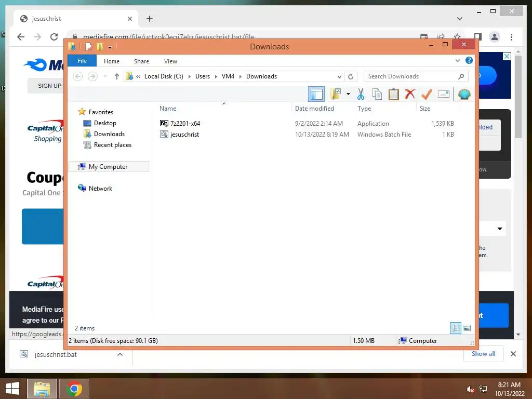Click quick access Properties icon
This screenshot has width=532, height=399.
click(x=88, y=46)
